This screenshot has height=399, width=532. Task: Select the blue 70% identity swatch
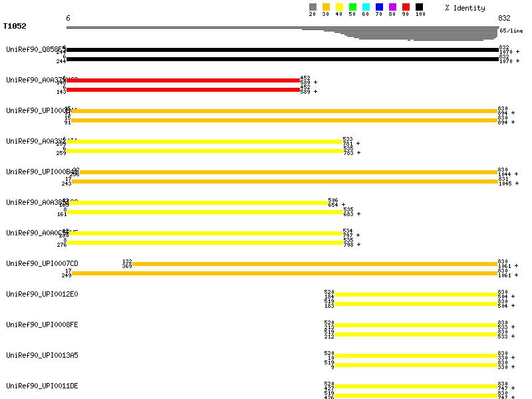[x=379, y=7]
